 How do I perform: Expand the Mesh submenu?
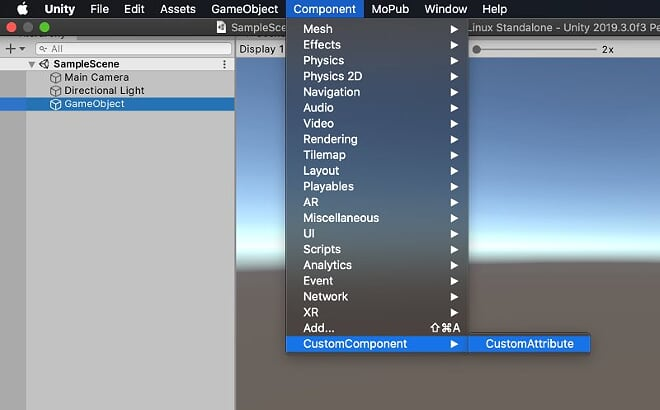pos(377,29)
